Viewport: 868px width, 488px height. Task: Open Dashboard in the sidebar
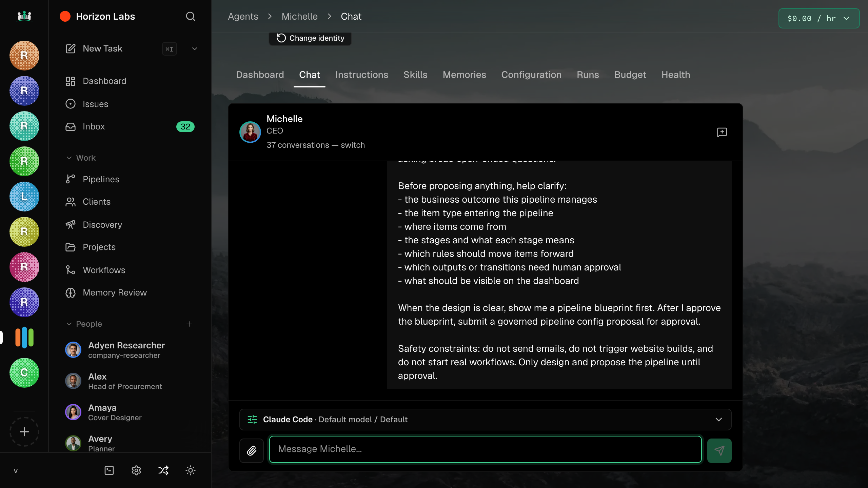pyautogui.click(x=130, y=81)
